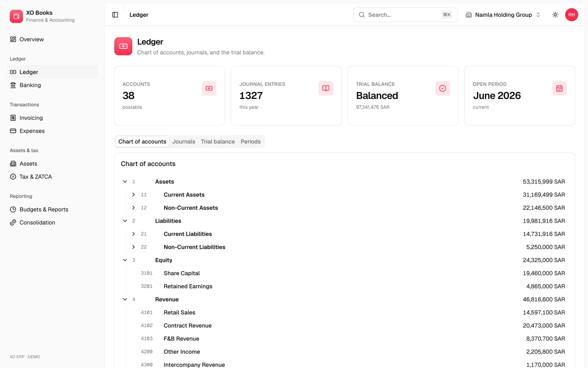
Task: Click the Ledger sidebar icon
Action: [x=13, y=72]
